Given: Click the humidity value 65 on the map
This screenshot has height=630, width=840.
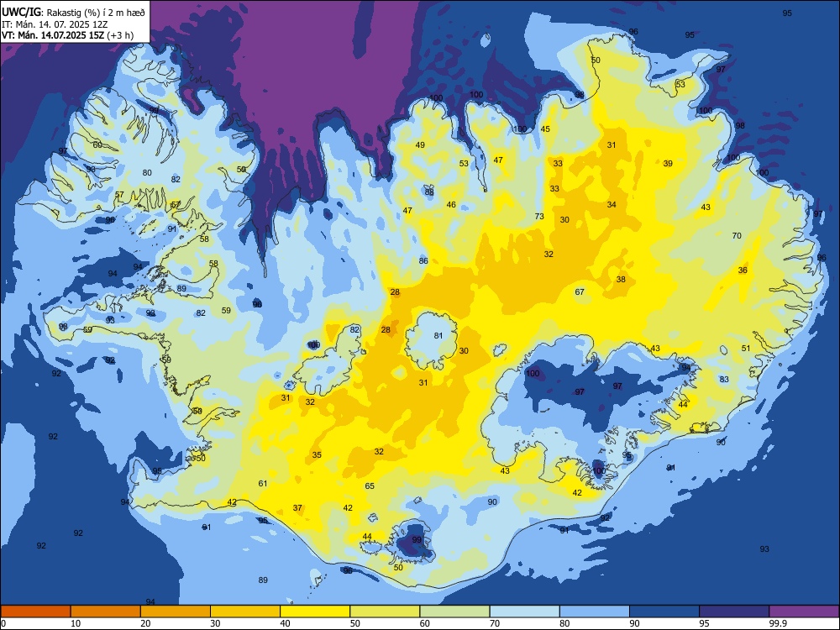Looking at the screenshot, I should (x=370, y=486).
